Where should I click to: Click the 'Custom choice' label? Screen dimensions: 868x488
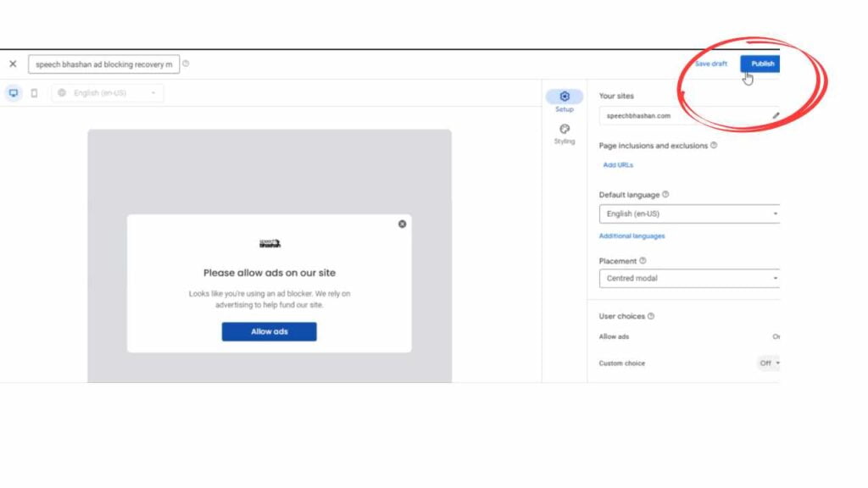(x=621, y=363)
